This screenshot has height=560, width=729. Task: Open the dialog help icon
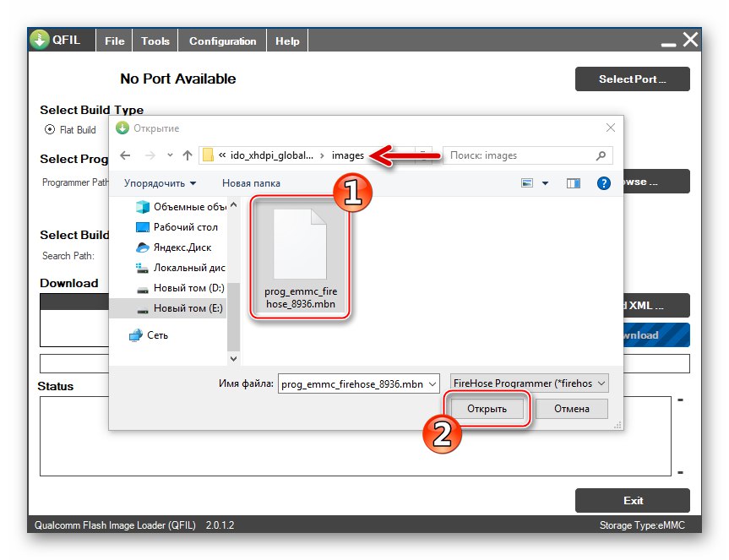click(x=603, y=183)
